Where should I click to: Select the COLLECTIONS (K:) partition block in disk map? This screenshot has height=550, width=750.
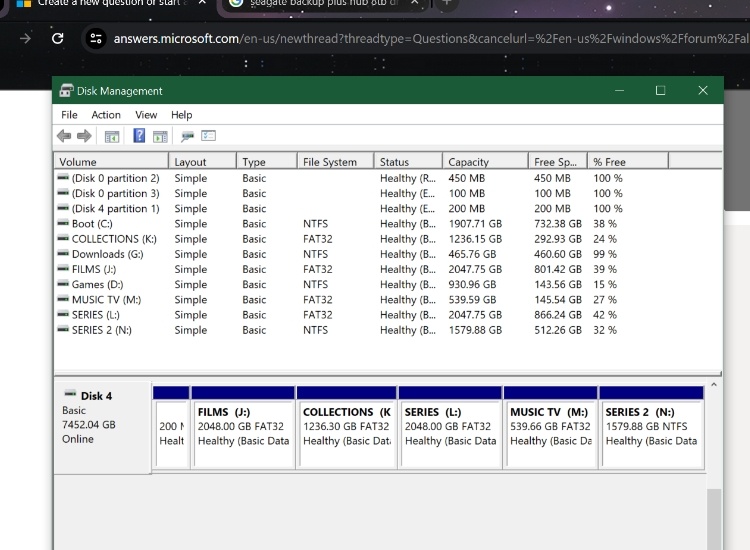347,427
